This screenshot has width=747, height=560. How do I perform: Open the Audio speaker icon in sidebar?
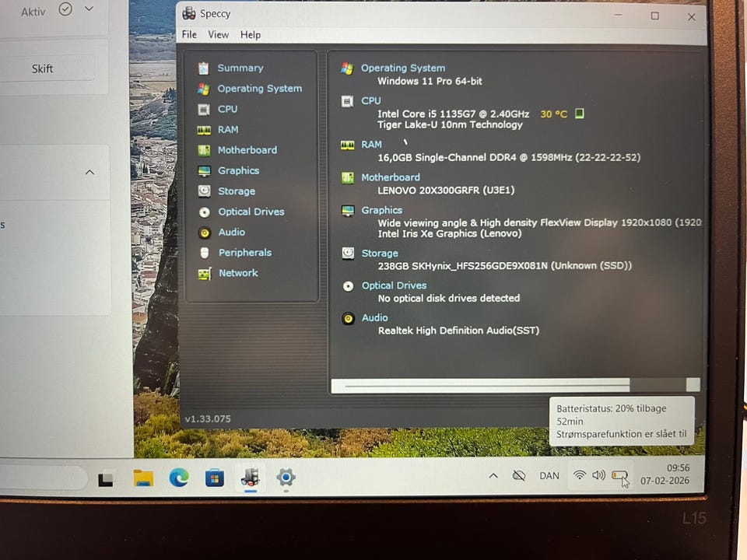pos(205,233)
